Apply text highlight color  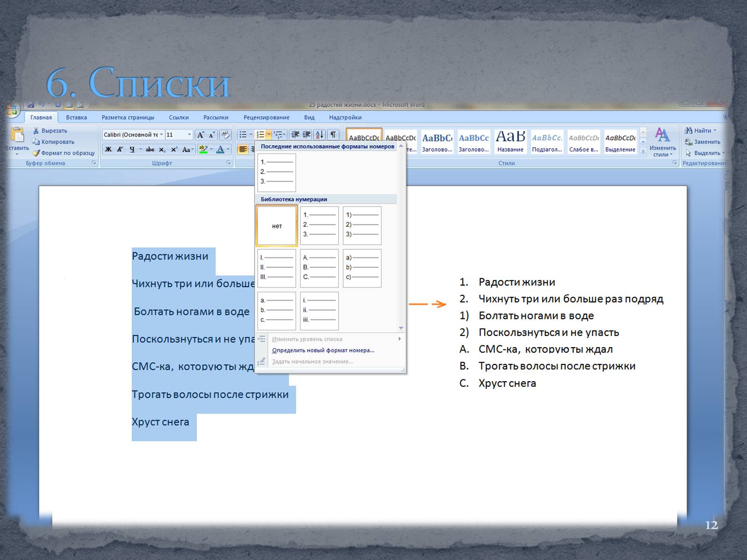pos(203,149)
